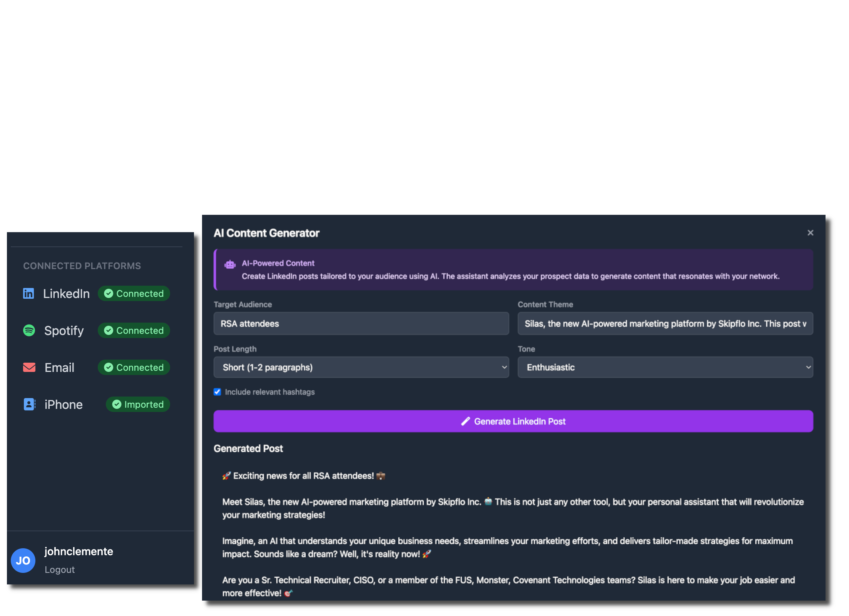Select the Email platform label
Screen dimensions: 849x616
pyautogui.click(x=60, y=368)
